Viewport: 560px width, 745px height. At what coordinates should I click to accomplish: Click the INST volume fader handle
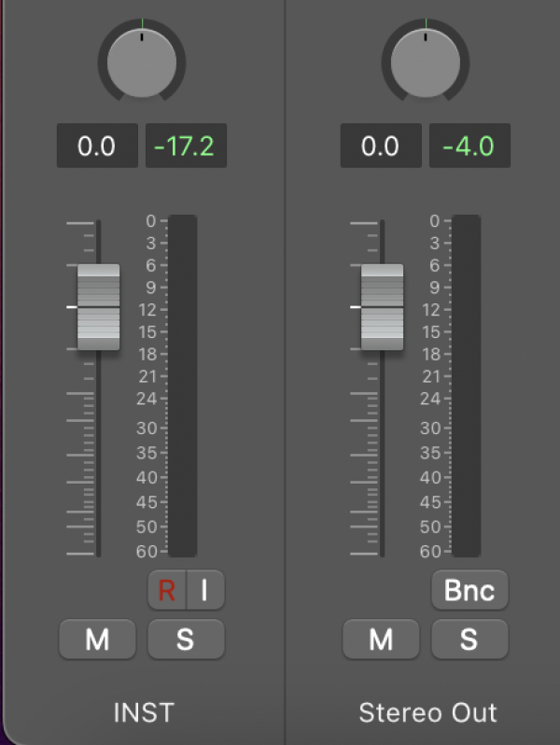(x=98, y=306)
